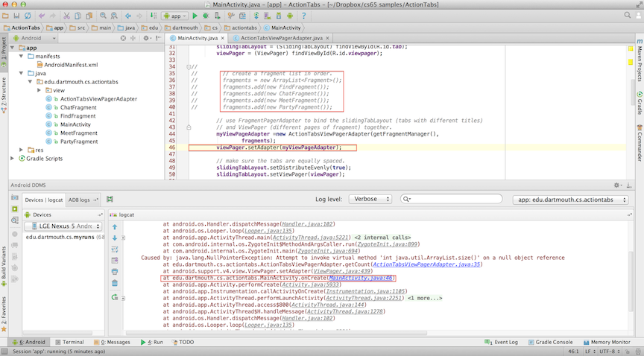Click the logcat scroll-up arrow icon

point(114,226)
